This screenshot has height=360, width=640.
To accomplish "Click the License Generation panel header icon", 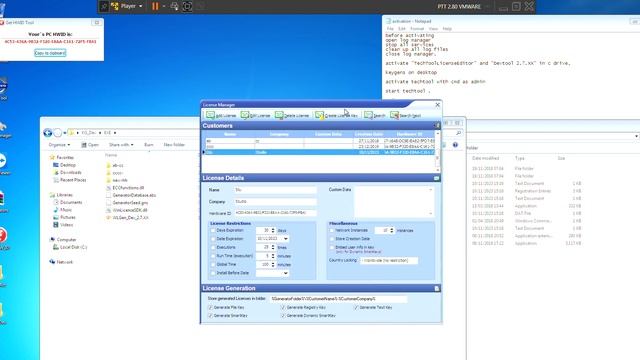I will click(x=437, y=288).
